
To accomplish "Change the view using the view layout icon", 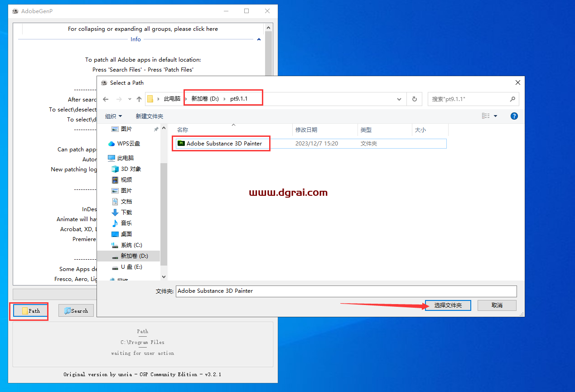I will point(486,116).
